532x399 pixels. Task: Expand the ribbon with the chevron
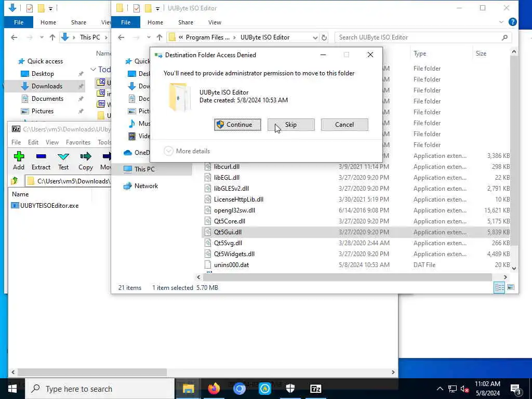click(501, 22)
